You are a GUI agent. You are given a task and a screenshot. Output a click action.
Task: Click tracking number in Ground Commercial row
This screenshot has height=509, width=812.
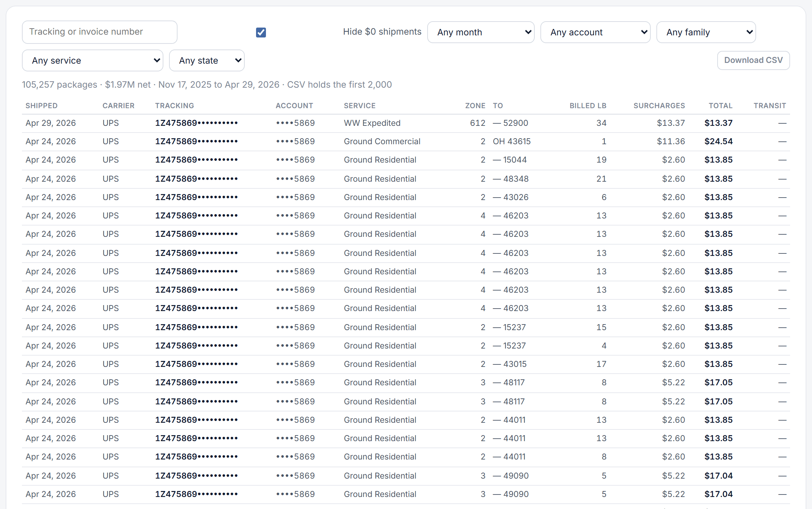[x=197, y=141]
